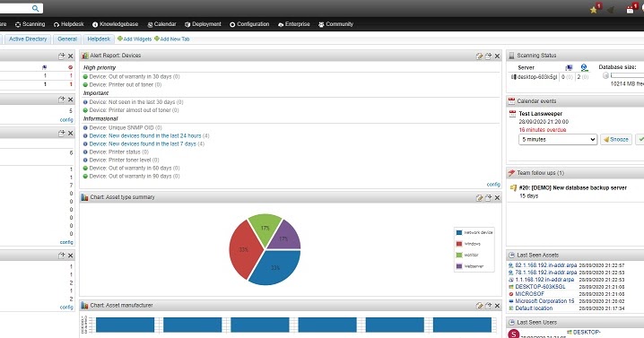Open asset 1.1.168.192.in-addr.arpa
The image size is (644, 338).
[x=544, y=279]
